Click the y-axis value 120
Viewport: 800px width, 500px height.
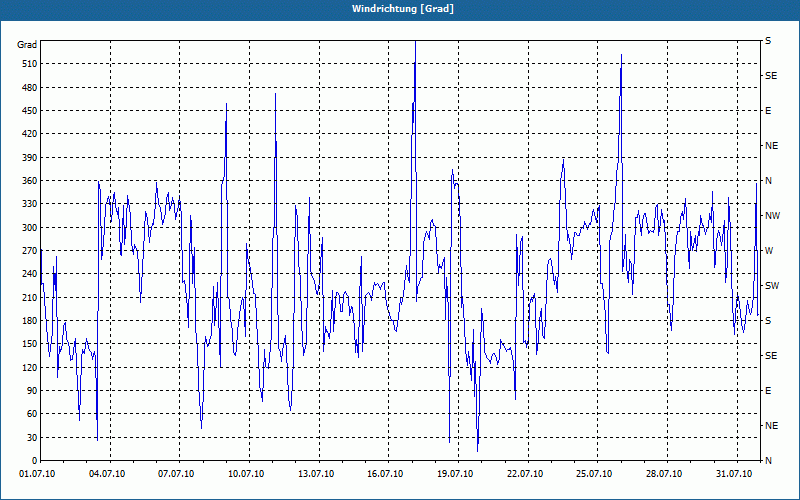pos(31,367)
